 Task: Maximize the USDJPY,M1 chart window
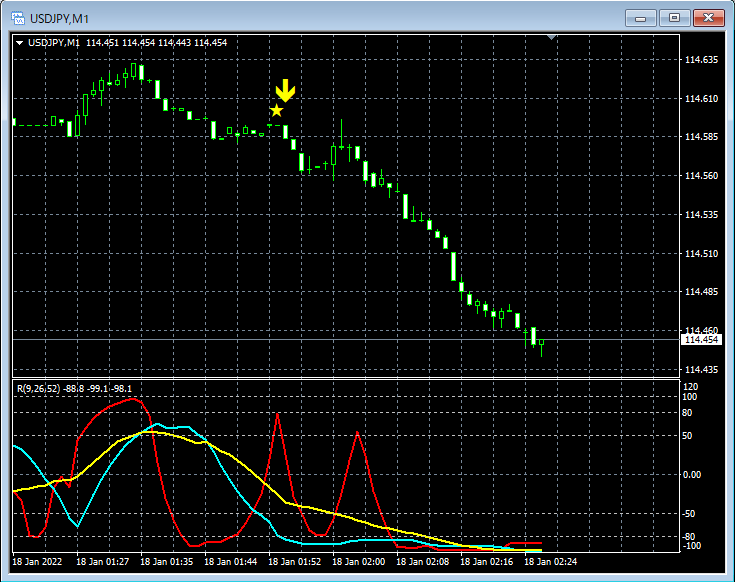click(x=674, y=18)
